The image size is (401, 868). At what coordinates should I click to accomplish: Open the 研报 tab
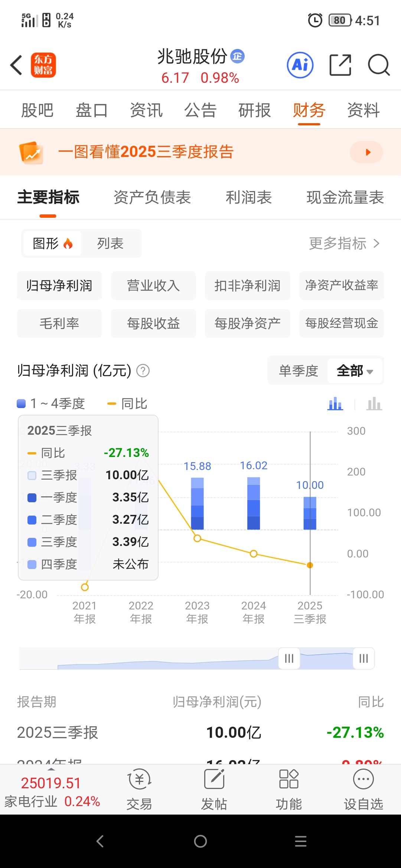point(255,110)
